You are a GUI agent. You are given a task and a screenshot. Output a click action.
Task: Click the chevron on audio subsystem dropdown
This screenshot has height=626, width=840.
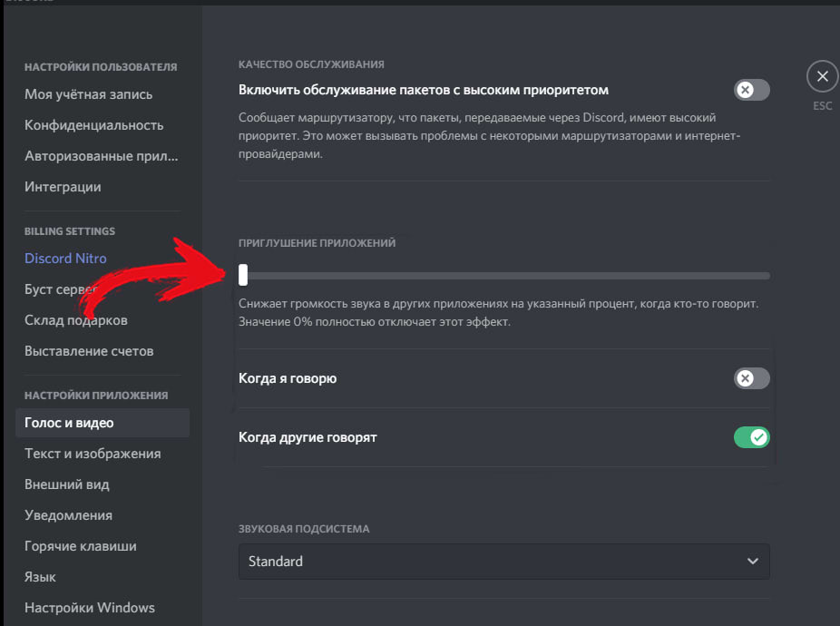753,562
